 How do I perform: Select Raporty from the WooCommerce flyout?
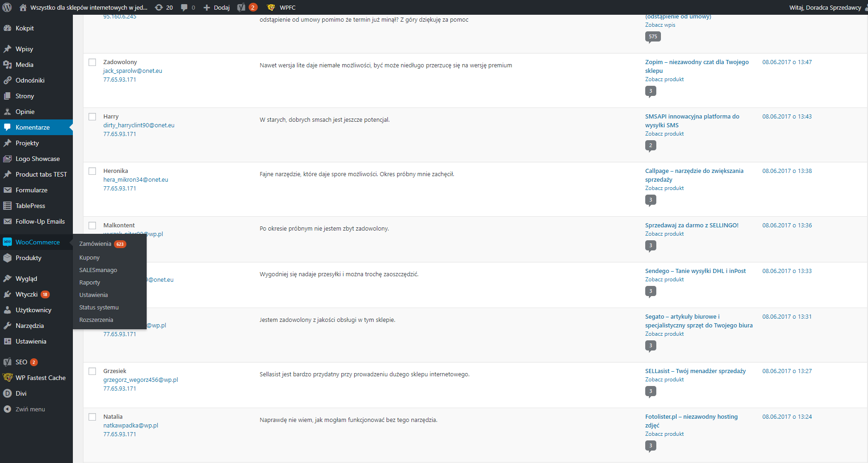click(89, 283)
